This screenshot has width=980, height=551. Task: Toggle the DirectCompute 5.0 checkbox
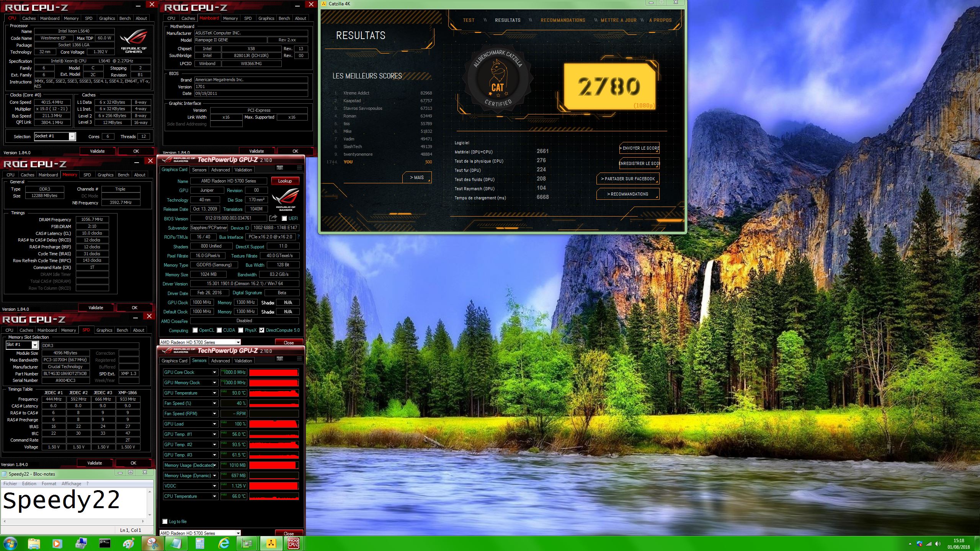262,330
